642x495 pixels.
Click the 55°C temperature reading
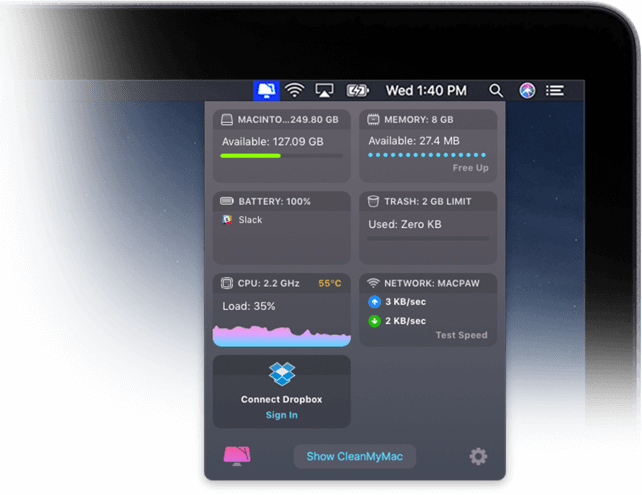click(330, 283)
